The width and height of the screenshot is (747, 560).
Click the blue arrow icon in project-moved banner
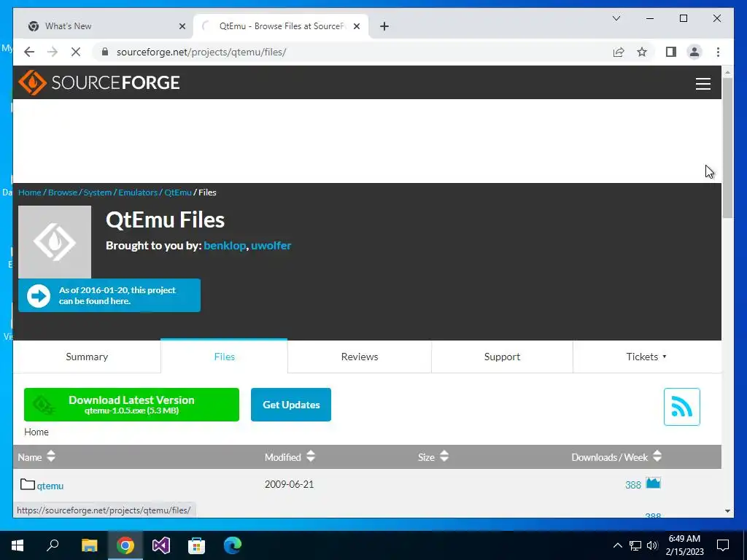pyautogui.click(x=39, y=296)
